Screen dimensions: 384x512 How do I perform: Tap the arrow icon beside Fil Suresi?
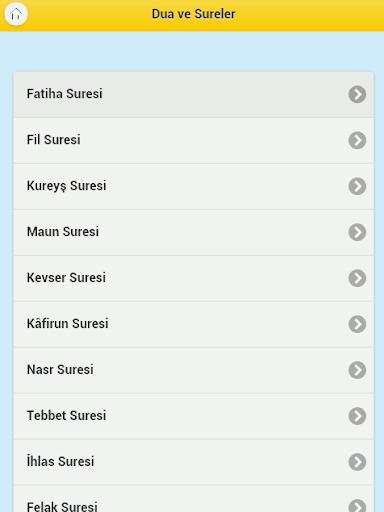[x=357, y=140]
